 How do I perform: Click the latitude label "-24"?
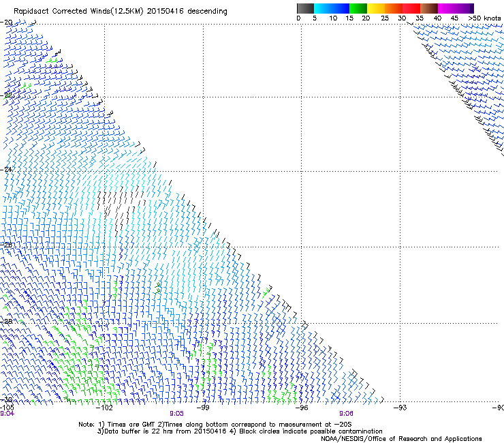[6, 170]
